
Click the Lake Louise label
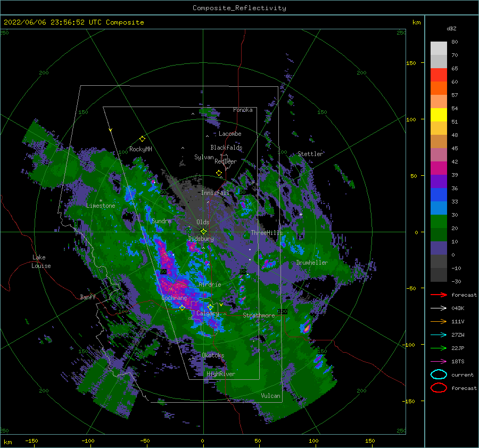pyautogui.click(x=41, y=262)
